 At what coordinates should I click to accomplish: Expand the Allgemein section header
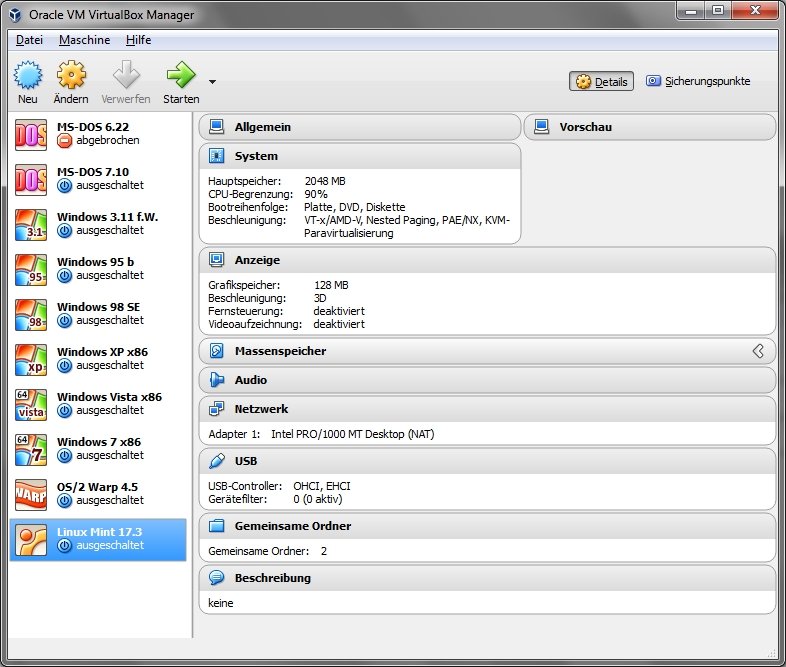[x=360, y=127]
